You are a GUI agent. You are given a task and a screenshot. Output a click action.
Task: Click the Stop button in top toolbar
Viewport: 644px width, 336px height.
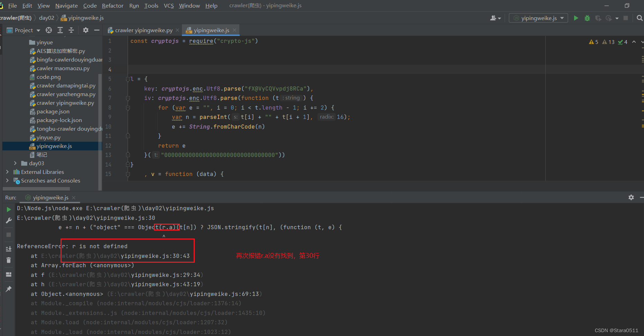coord(626,18)
